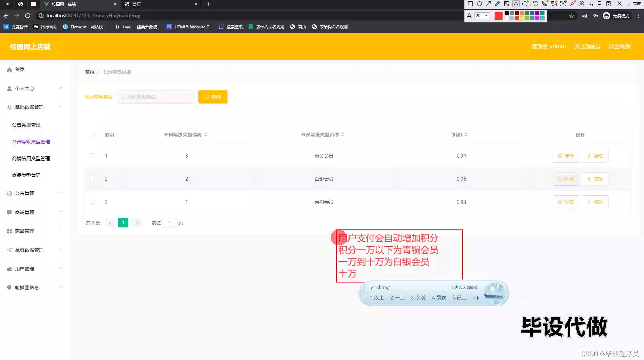Pick the purple color swatch
This screenshot has height=360, width=644.
tap(537, 13)
